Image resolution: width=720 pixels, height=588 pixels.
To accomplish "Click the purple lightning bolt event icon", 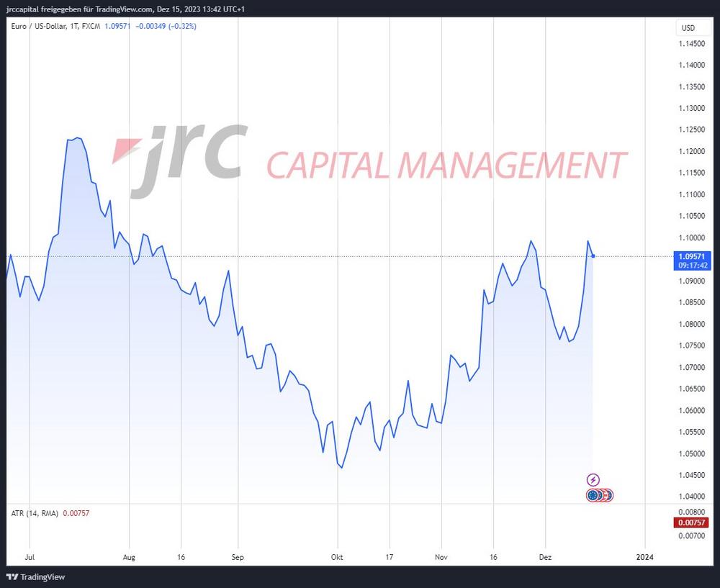I will (593, 479).
